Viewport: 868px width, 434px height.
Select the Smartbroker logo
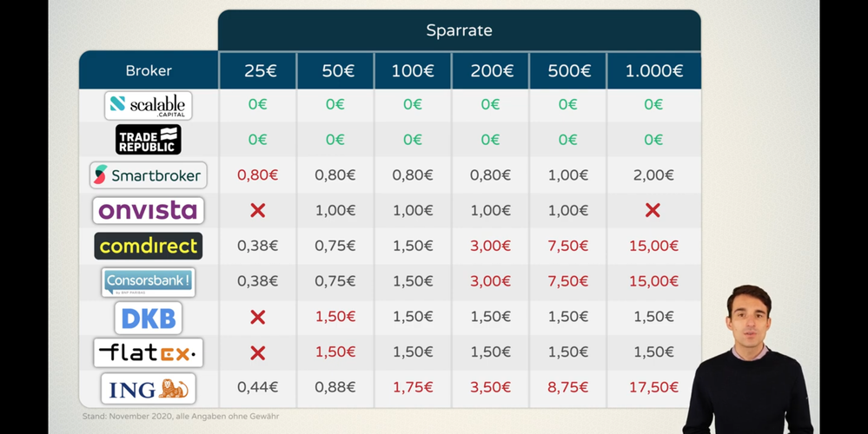pos(148,175)
